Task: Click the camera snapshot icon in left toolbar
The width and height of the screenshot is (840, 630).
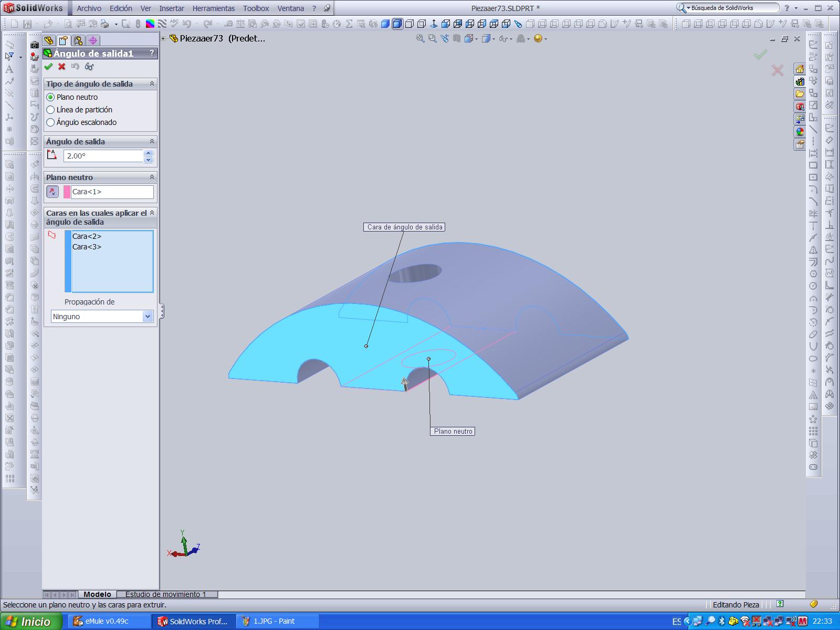Action: (35, 46)
